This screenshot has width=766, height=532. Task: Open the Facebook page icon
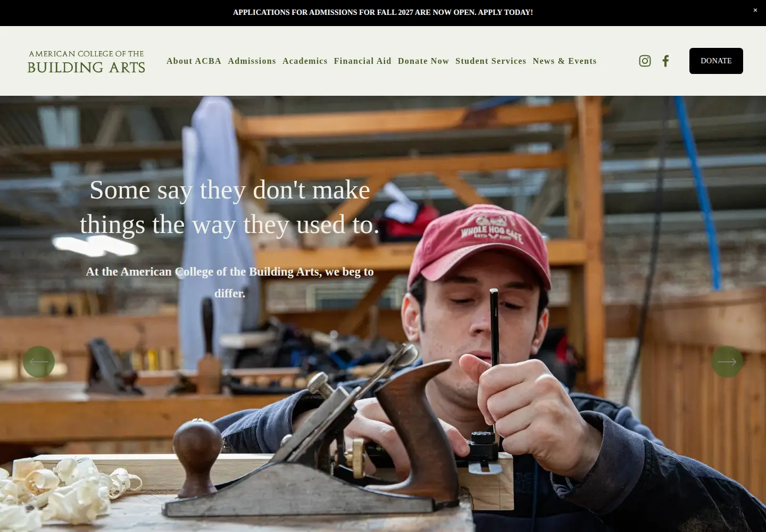tap(665, 61)
